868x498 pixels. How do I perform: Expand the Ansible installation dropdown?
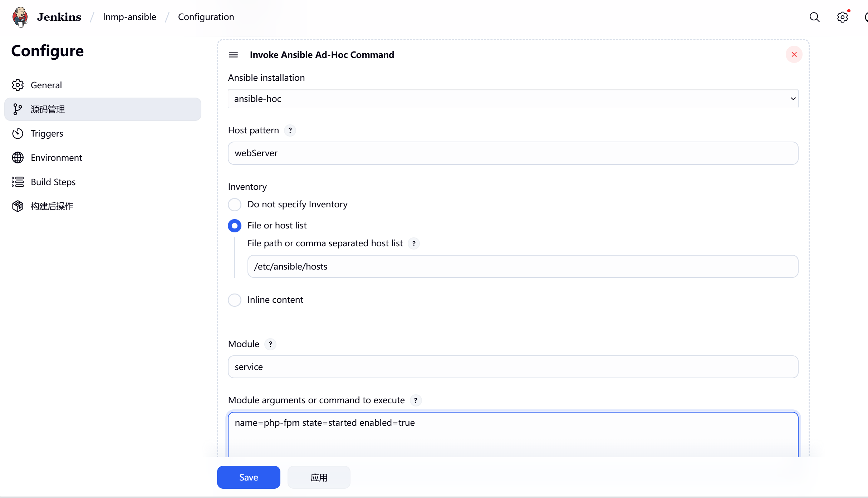click(513, 99)
